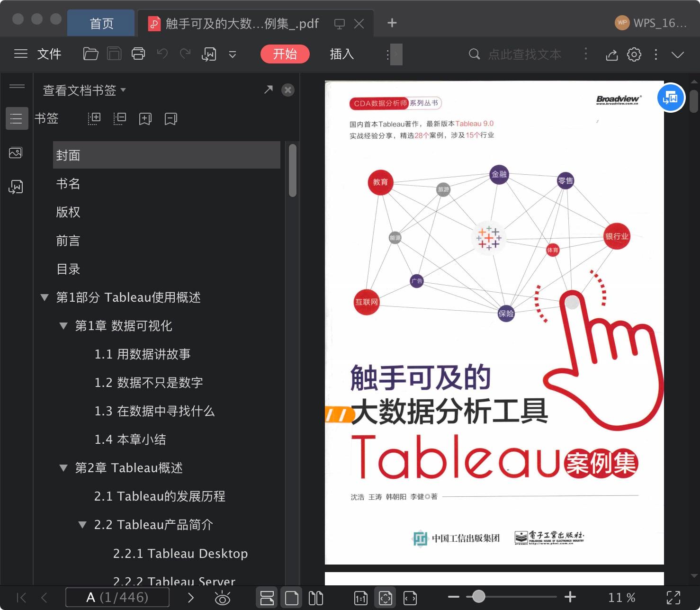Go to next page arrow

(191, 598)
